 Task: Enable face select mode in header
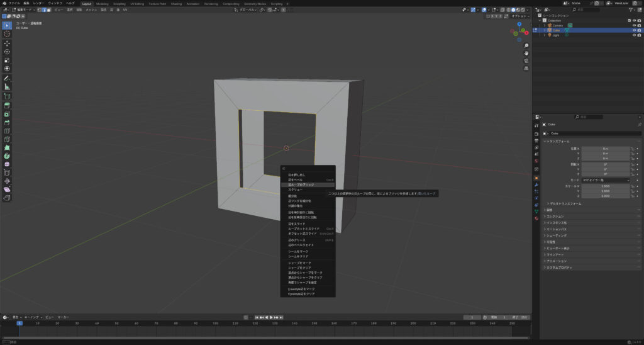click(49, 9)
